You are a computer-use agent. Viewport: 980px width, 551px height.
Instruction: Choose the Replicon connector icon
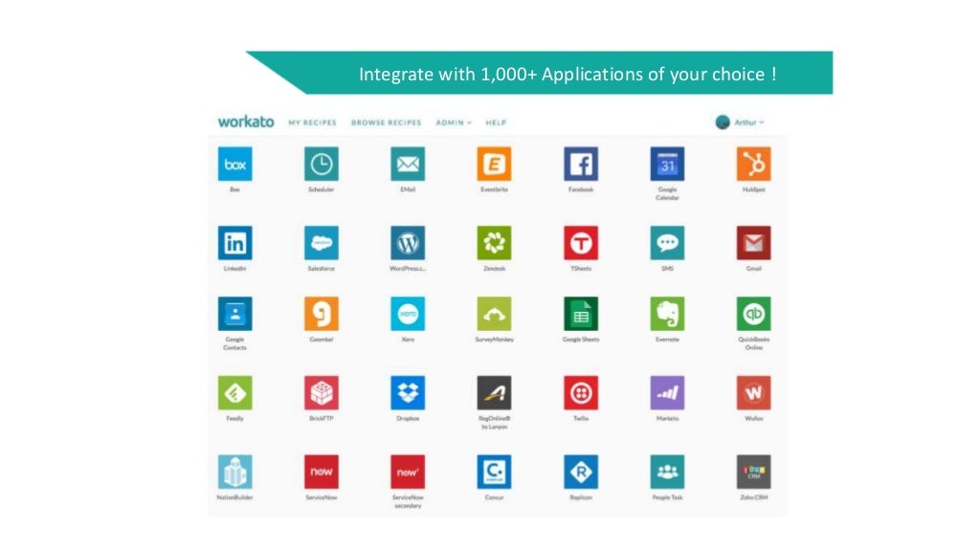pos(581,472)
